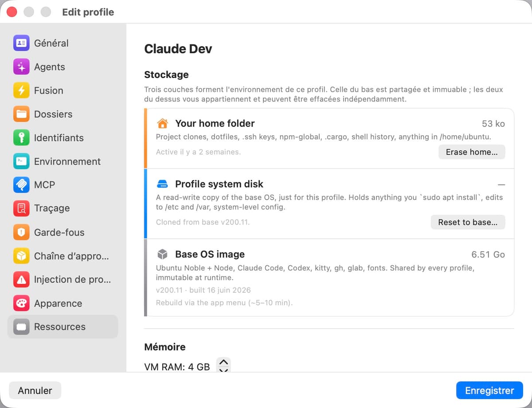The image size is (532, 408).
Task: Click the Dossiers folder icon
Action: [x=21, y=114]
